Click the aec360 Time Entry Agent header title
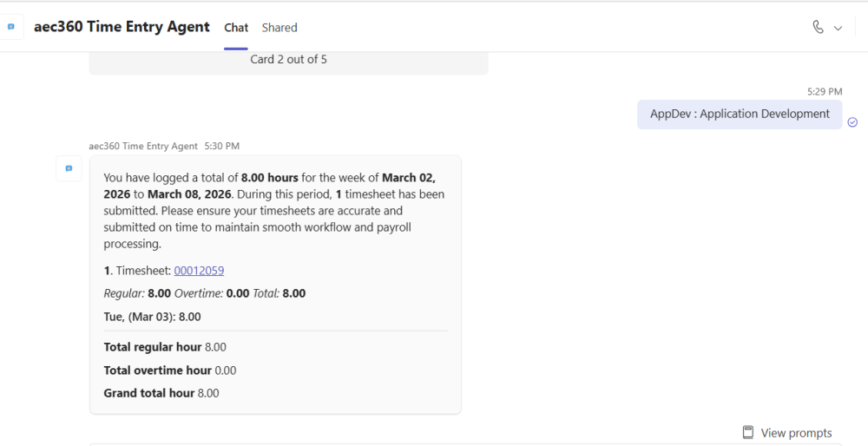The height and width of the screenshot is (446, 868). pos(122,27)
